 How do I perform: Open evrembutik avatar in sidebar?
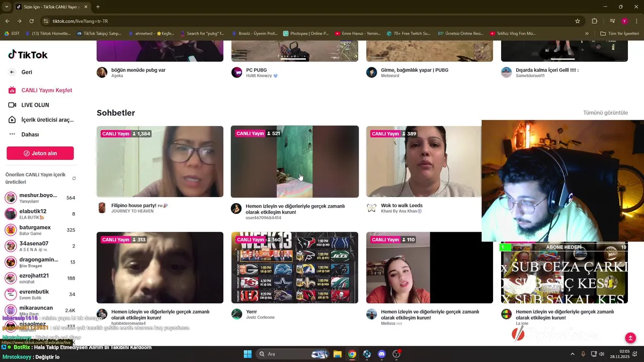(11, 294)
